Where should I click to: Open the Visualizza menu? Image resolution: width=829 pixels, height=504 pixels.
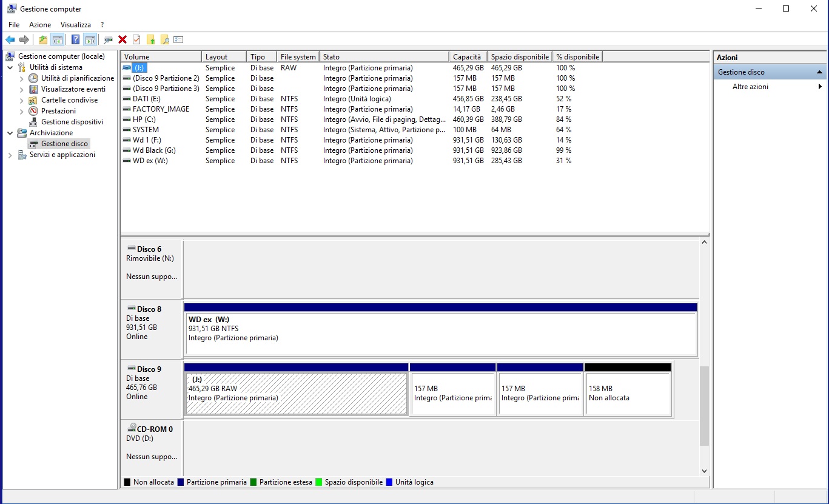76,25
